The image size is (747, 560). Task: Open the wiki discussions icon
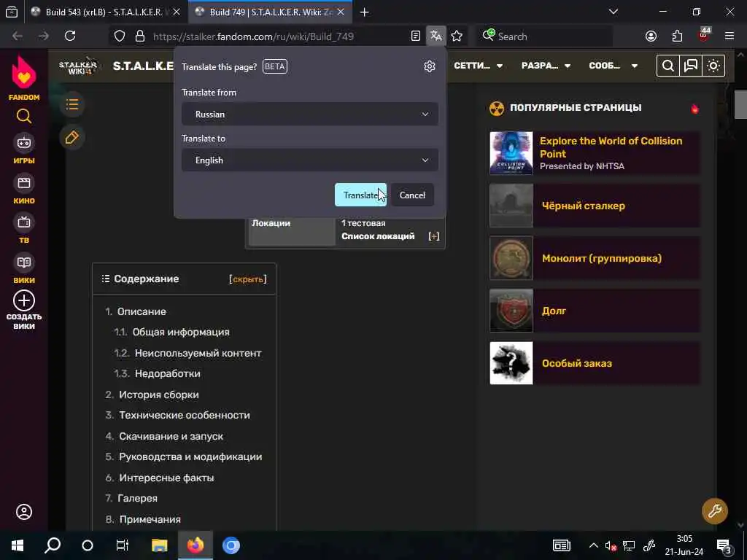(690, 66)
